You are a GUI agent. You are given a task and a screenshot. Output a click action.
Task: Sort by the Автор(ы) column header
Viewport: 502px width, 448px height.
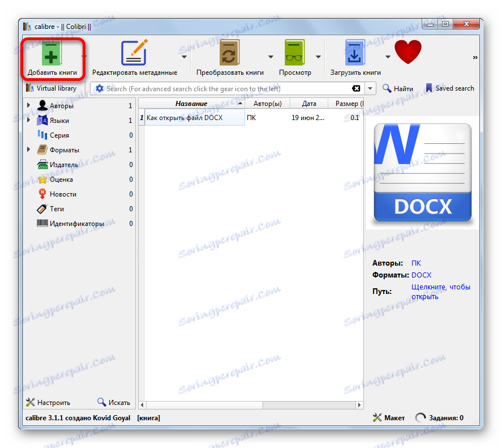point(267,104)
